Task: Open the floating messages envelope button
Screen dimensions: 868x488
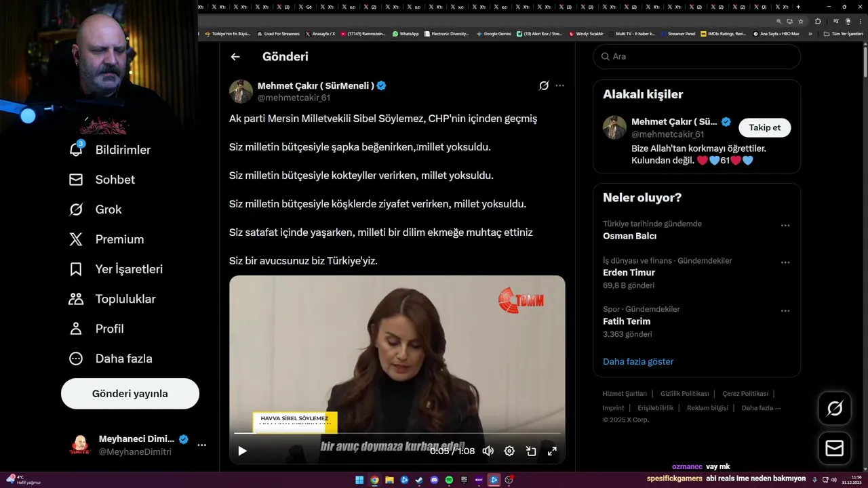Action: (x=834, y=449)
